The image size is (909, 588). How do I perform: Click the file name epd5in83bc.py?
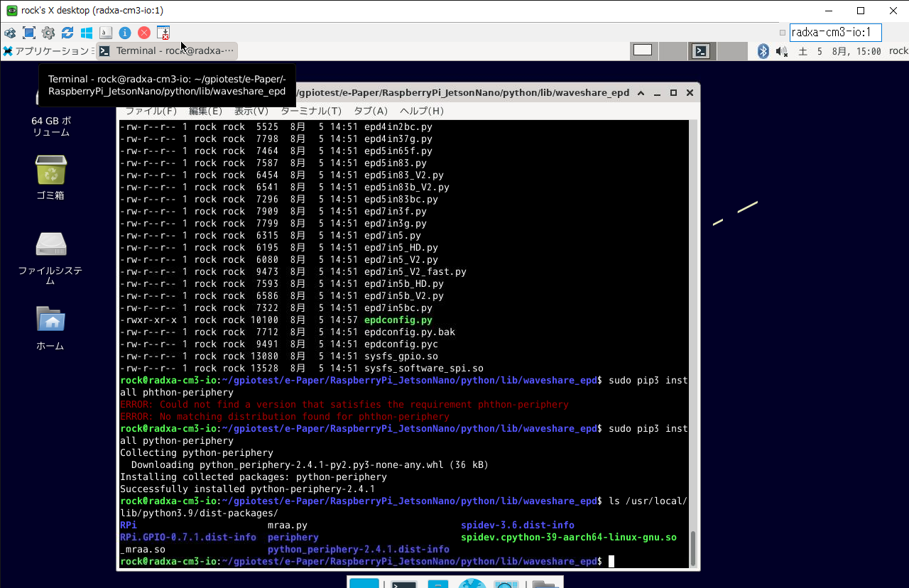click(x=401, y=200)
